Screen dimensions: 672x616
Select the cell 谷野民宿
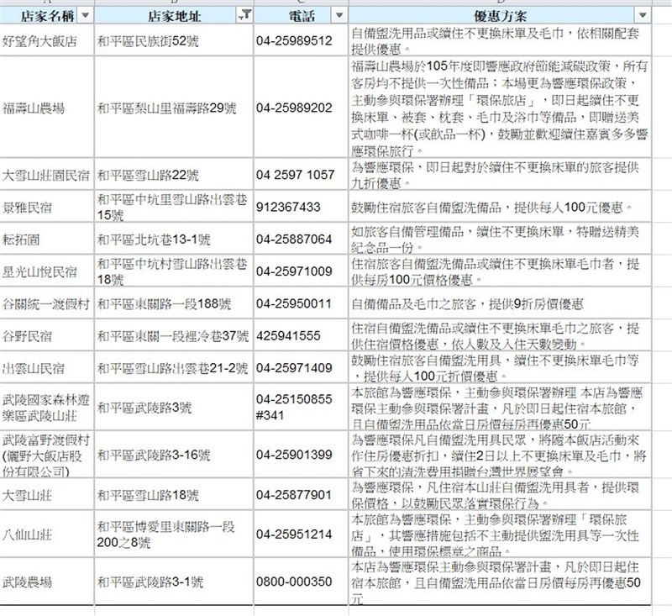47,335
